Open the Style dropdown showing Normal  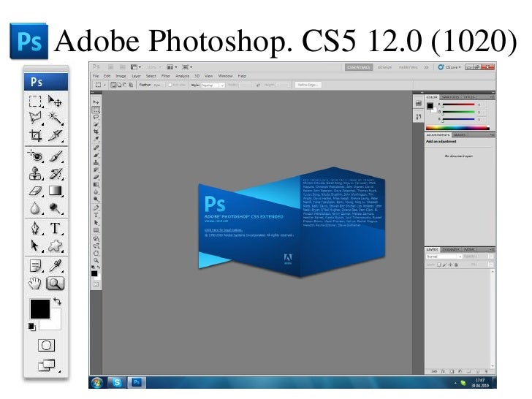(x=213, y=85)
